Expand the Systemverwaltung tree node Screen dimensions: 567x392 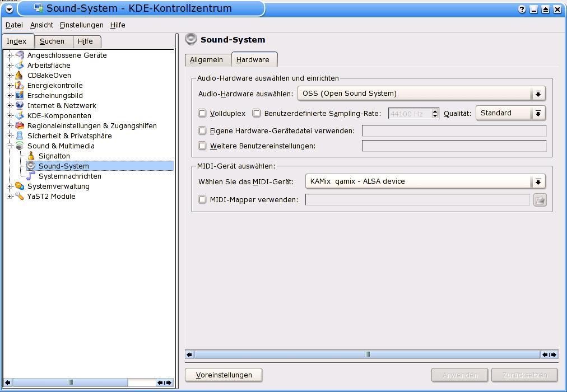[x=9, y=186]
